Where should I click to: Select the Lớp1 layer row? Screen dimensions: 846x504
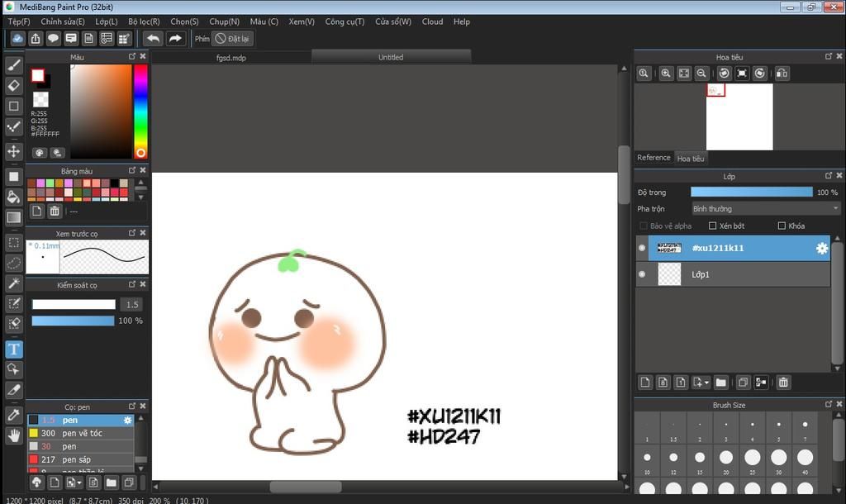click(x=734, y=274)
